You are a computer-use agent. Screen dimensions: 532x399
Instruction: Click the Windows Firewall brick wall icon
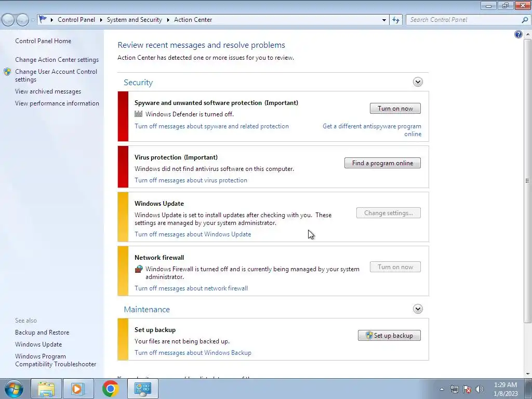coord(138,269)
